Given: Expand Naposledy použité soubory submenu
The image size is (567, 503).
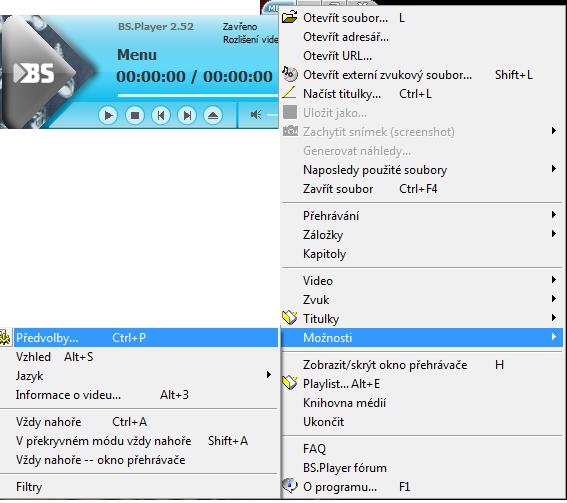Looking at the screenshot, I should [422, 170].
